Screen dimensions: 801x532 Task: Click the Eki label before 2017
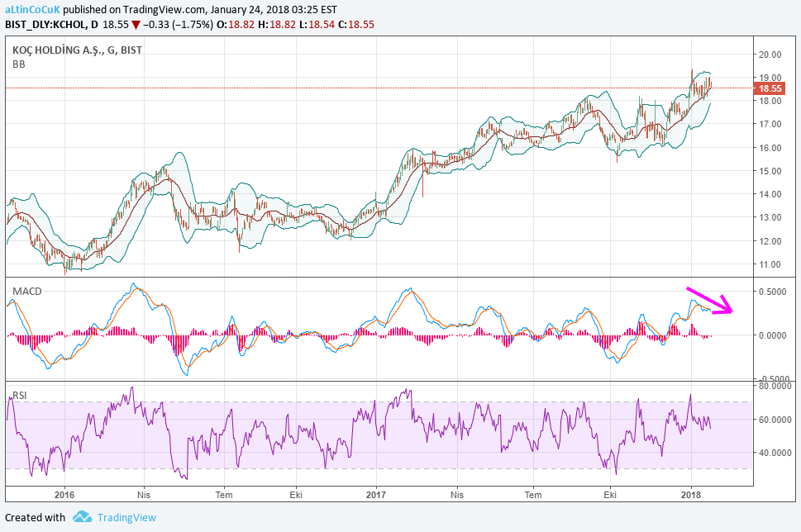[x=296, y=495]
